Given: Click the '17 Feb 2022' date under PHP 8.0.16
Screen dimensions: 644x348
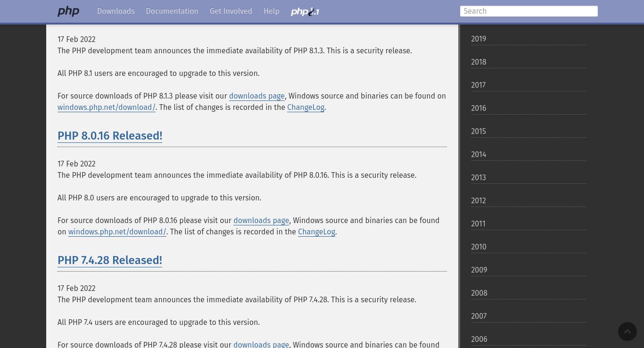Looking at the screenshot, I should [x=76, y=164].
